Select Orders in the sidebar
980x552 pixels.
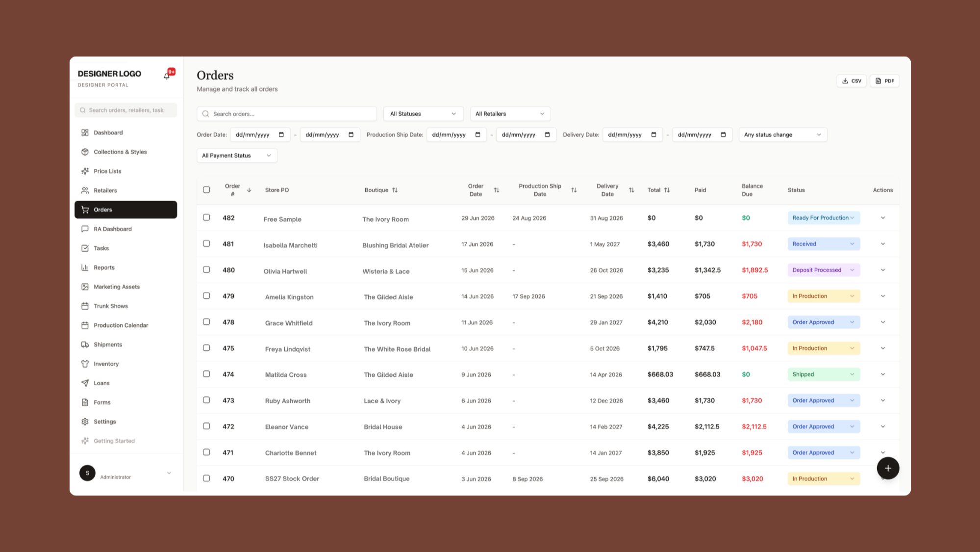126,210
